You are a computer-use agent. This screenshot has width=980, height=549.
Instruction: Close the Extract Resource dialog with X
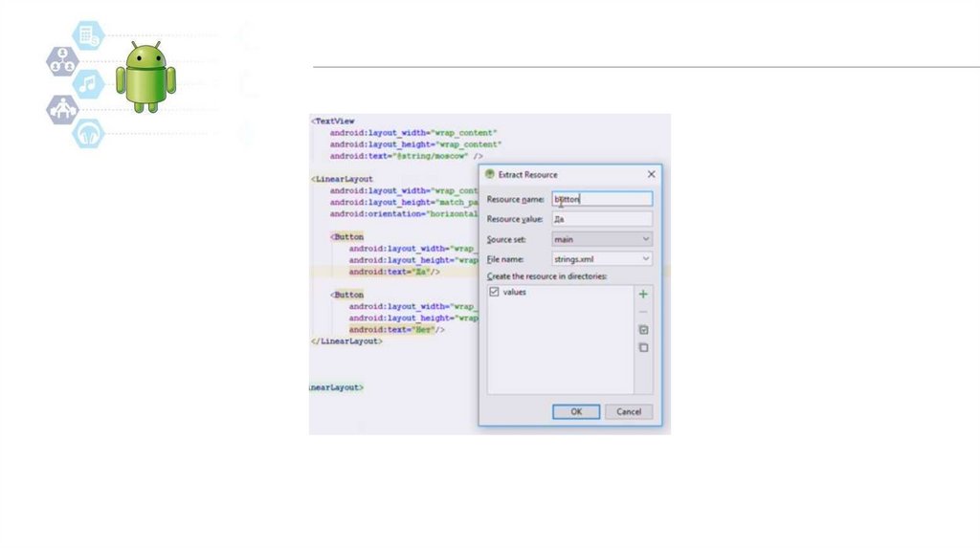652,175
